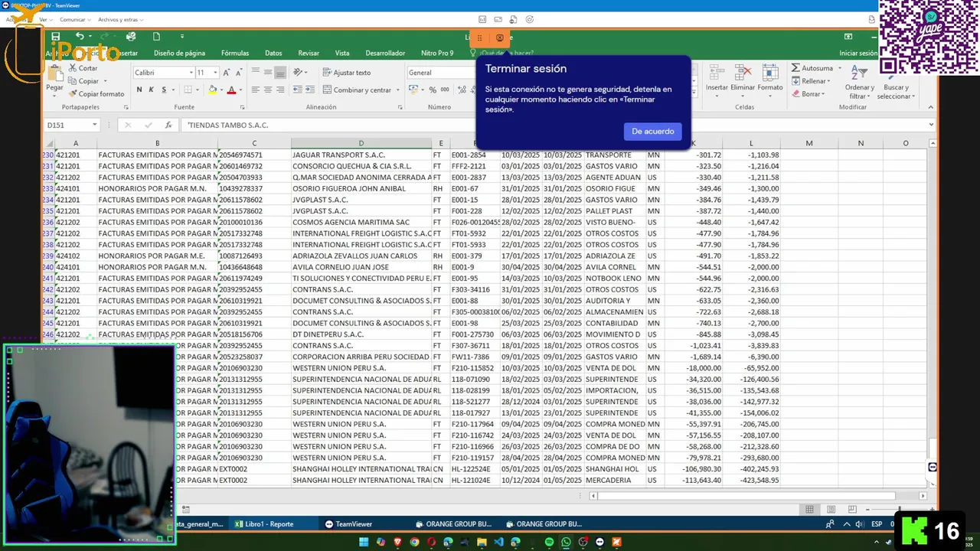Open the Nitro Pro 9 tab
The width and height of the screenshot is (980, 551).
pyautogui.click(x=437, y=53)
